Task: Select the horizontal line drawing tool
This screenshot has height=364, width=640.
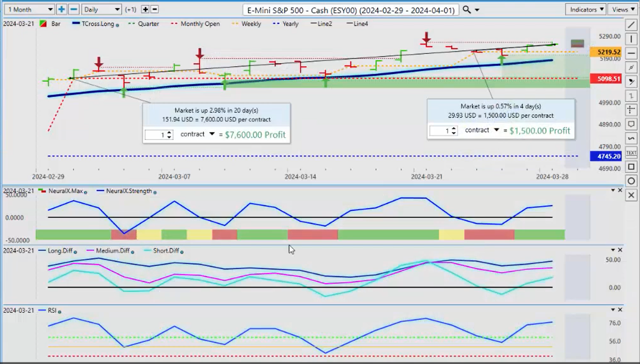Action: coord(631,53)
